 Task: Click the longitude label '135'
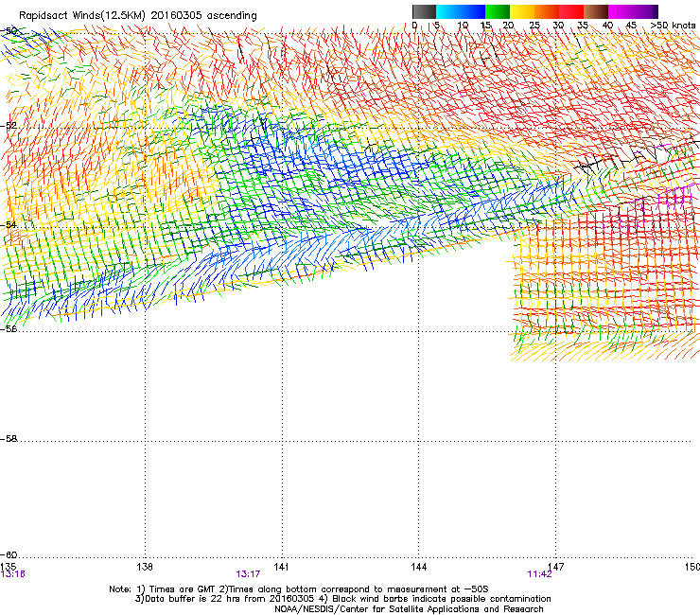(8, 567)
